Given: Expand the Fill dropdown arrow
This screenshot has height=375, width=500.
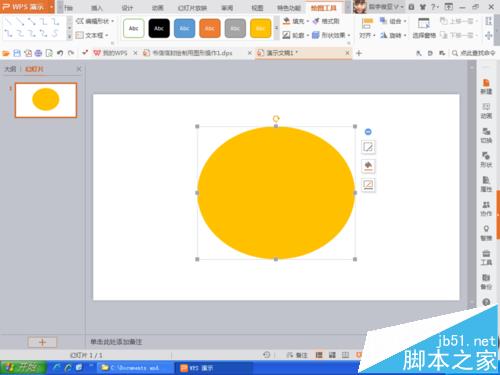Looking at the screenshot, I should tap(307, 21).
